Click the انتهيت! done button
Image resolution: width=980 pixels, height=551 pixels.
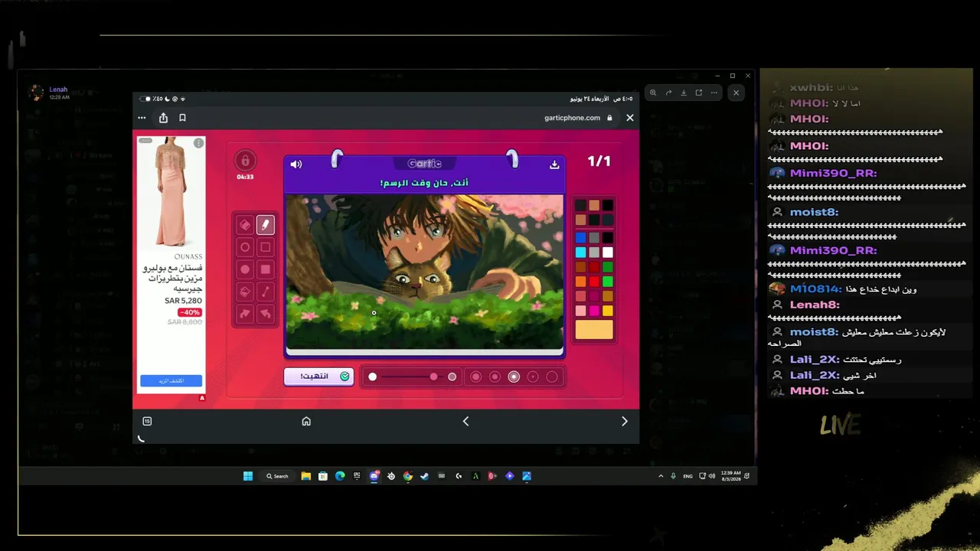(318, 377)
